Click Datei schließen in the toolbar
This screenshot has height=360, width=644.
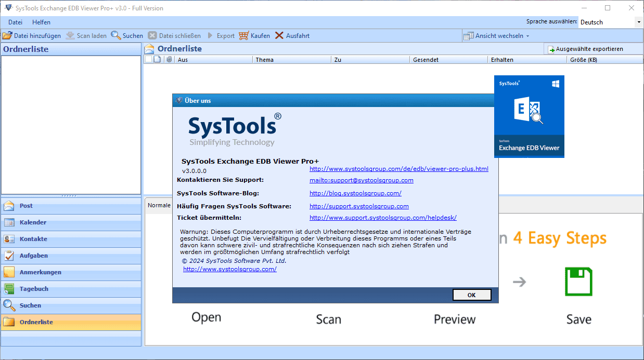(x=174, y=36)
